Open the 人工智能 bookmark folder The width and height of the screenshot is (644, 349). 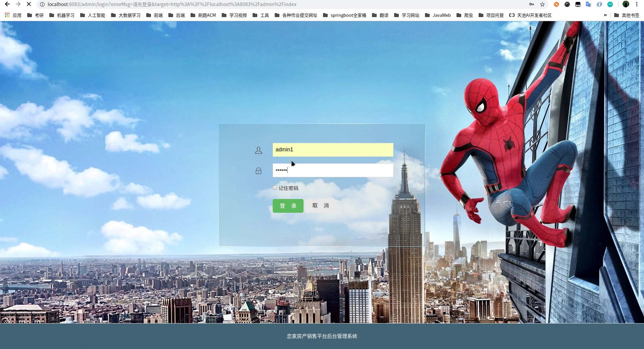pyautogui.click(x=93, y=15)
